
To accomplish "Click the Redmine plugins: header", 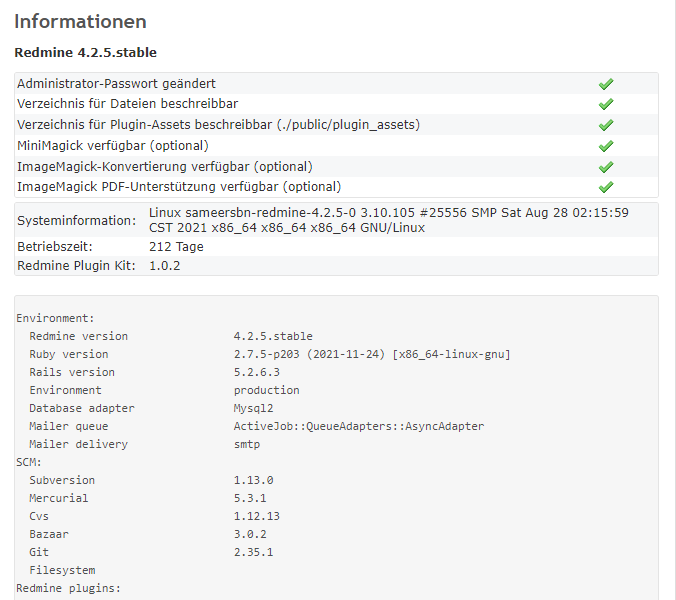I will [x=69, y=588].
